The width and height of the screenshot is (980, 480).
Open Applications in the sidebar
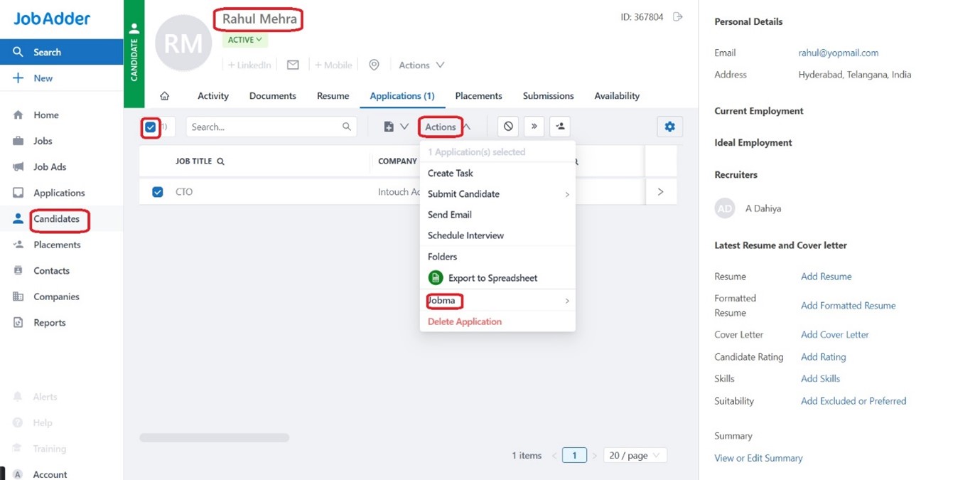(x=59, y=193)
